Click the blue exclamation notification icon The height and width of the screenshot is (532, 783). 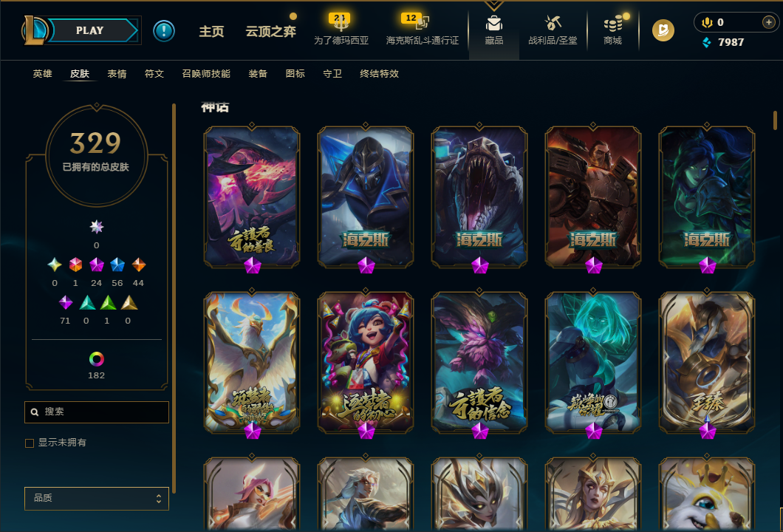(x=164, y=31)
